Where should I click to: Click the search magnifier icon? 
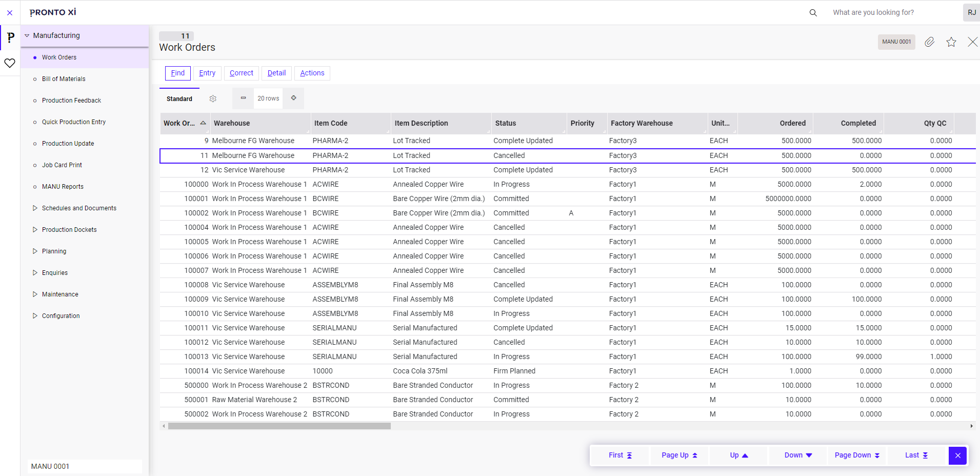(813, 12)
